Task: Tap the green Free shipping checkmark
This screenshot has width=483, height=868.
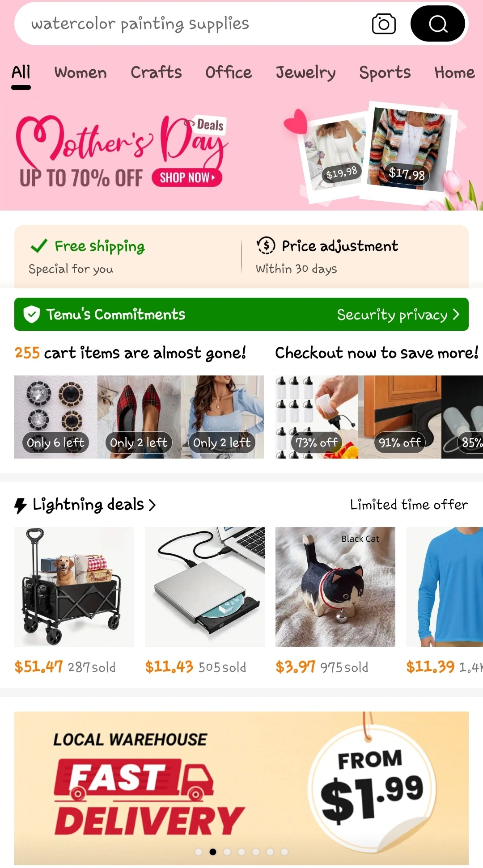Action: pos(39,246)
